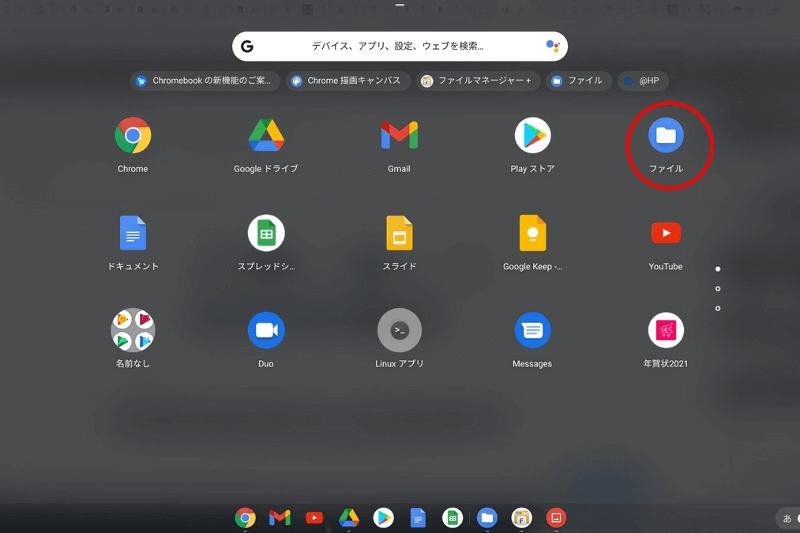Viewport: 800px width, 533px height.
Task: Open the YouTube app in launcher grid
Action: point(666,233)
